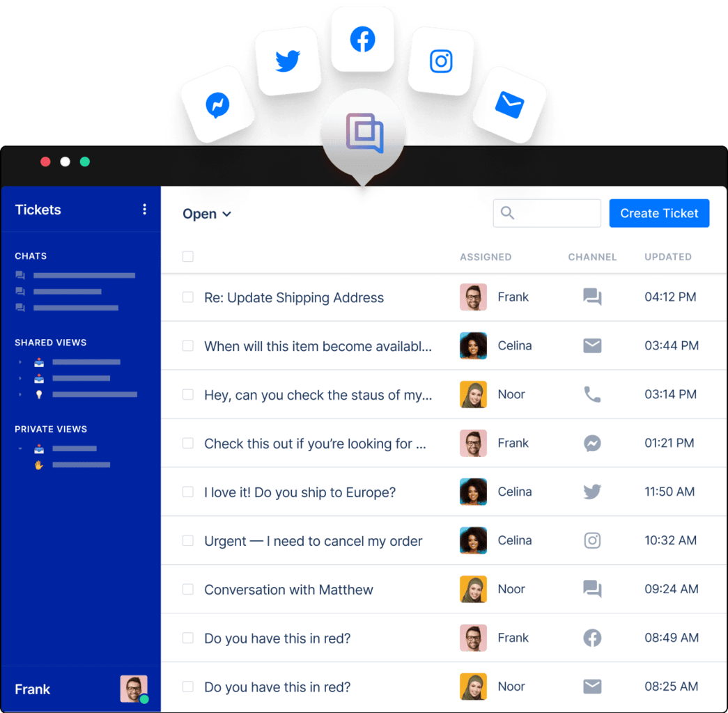Click the Instagram icon above the app window
The image size is (728, 713).
coord(440,61)
